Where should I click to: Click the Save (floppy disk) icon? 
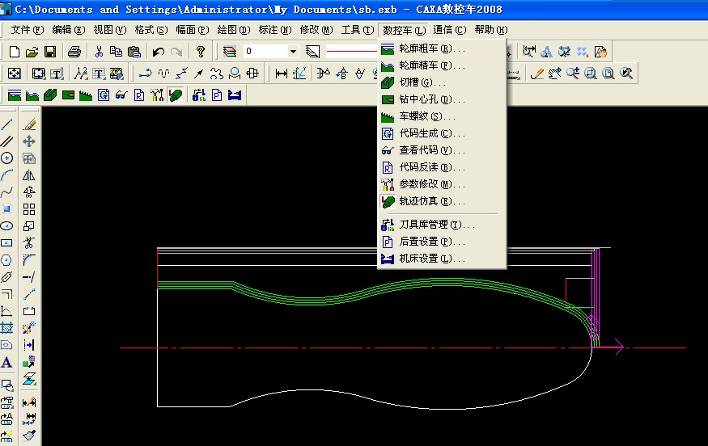49,51
